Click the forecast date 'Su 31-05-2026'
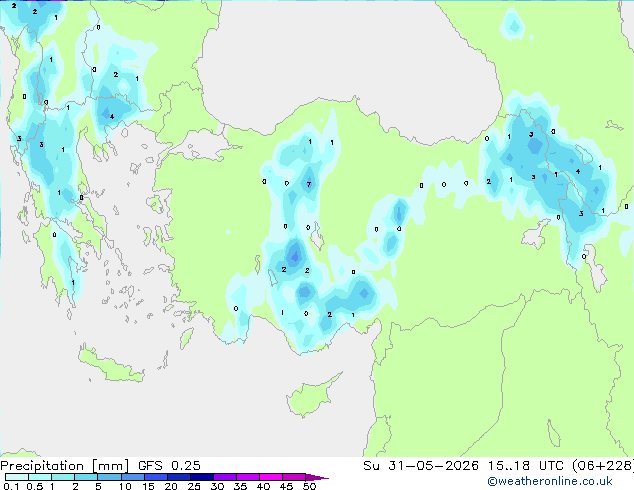Viewport: 634px width, 490px height. click(x=421, y=466)
